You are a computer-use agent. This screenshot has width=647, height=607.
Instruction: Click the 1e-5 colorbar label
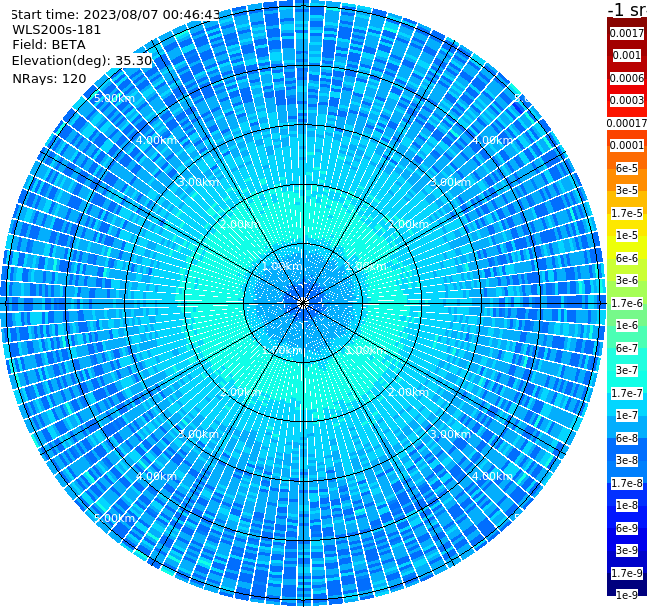pos(627,235)
